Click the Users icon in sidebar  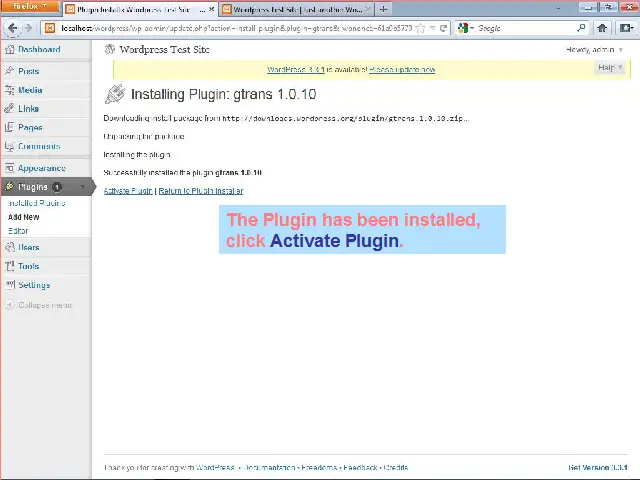tap(9, 247)
